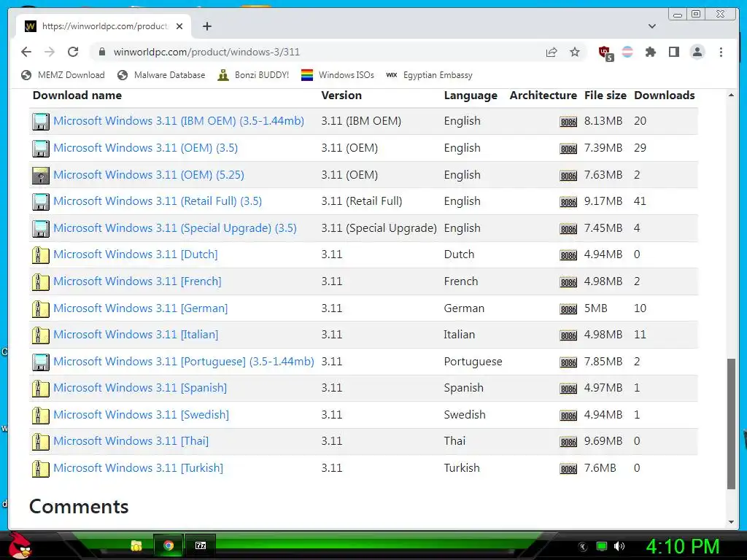The image size is (747, 560).
Task: Open a new tab with the plus button
Action: [x=206, y=26]
